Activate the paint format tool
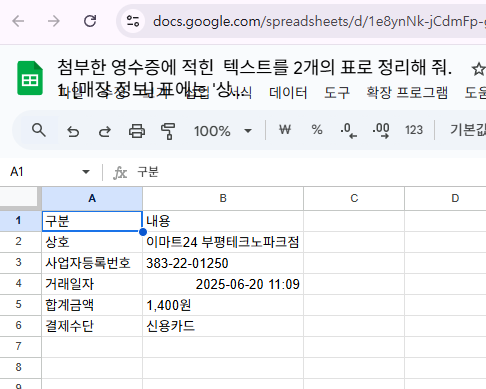486x389 pixels. click(x=168, y=131)
